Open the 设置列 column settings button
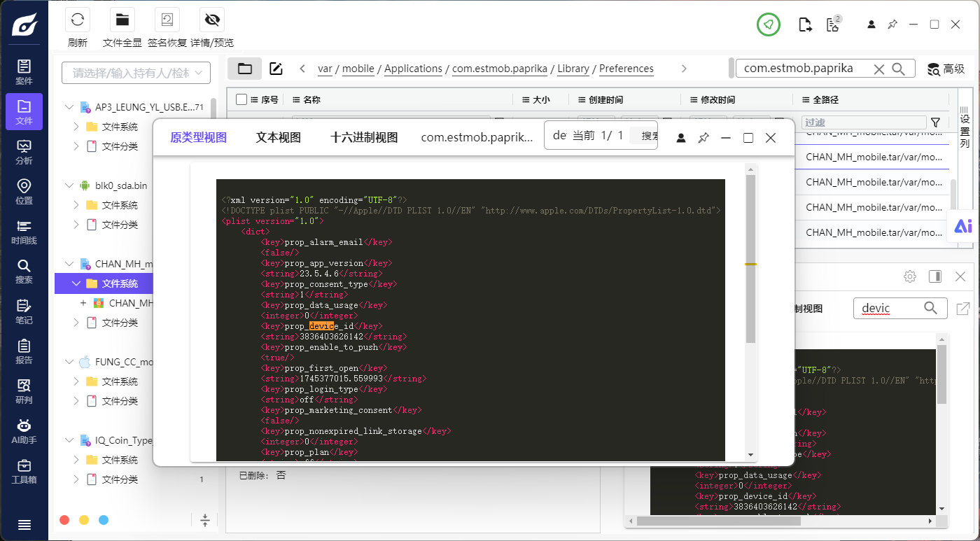980x541 pixels. click(965, 127)
